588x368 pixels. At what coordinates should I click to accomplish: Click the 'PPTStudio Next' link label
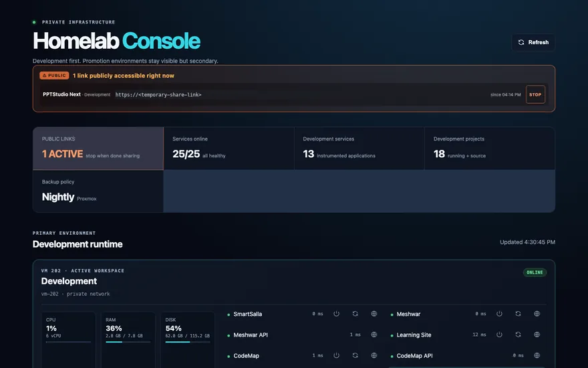(61, 94)
